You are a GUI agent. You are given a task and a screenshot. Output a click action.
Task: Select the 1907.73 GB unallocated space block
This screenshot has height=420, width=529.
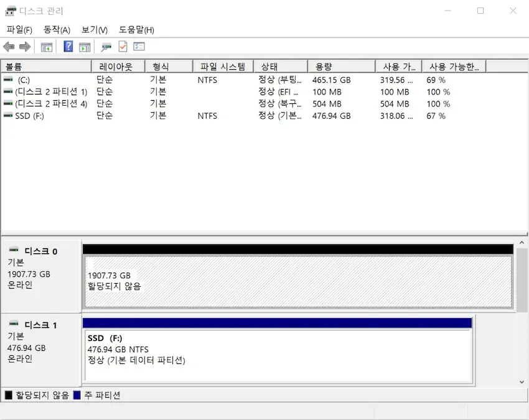click(298, 281)
